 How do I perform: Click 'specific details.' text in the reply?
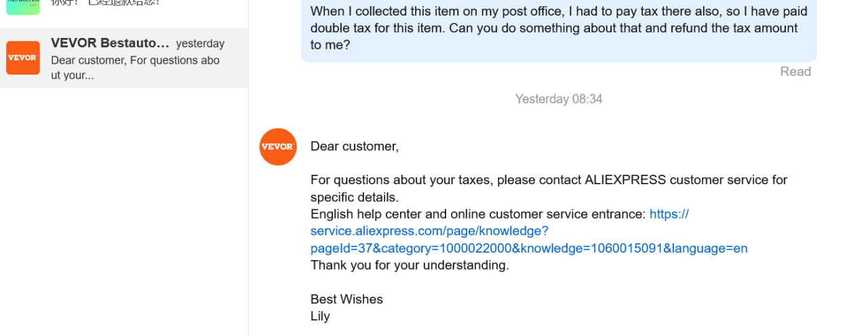click(x=354, y=197)
